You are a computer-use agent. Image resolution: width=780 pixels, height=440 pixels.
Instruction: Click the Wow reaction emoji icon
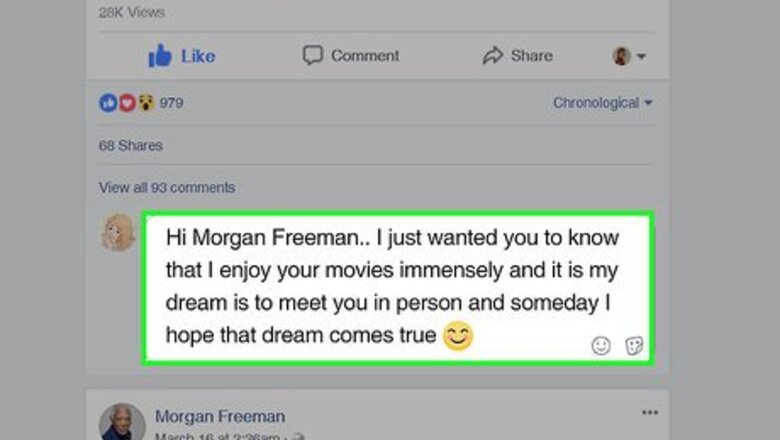pos(145,103)
